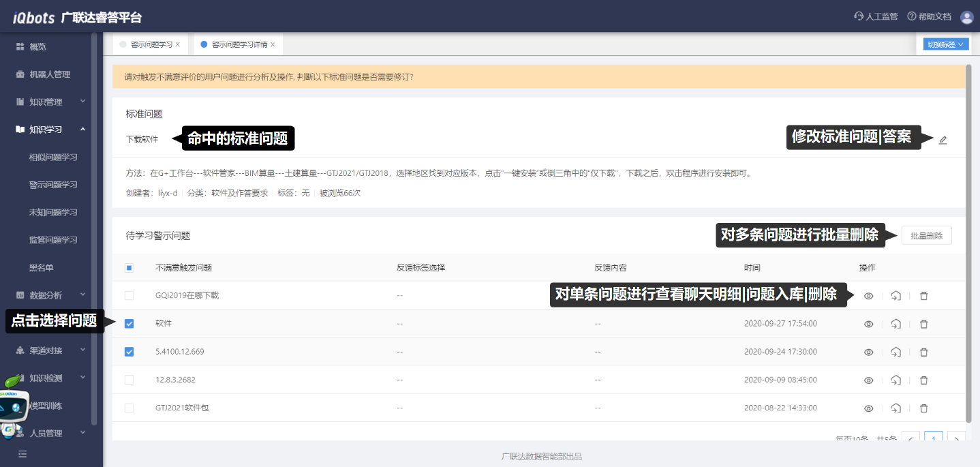Uncheck the 软件 row checkbox
This screenshot has height=467, width=980.
129,324
